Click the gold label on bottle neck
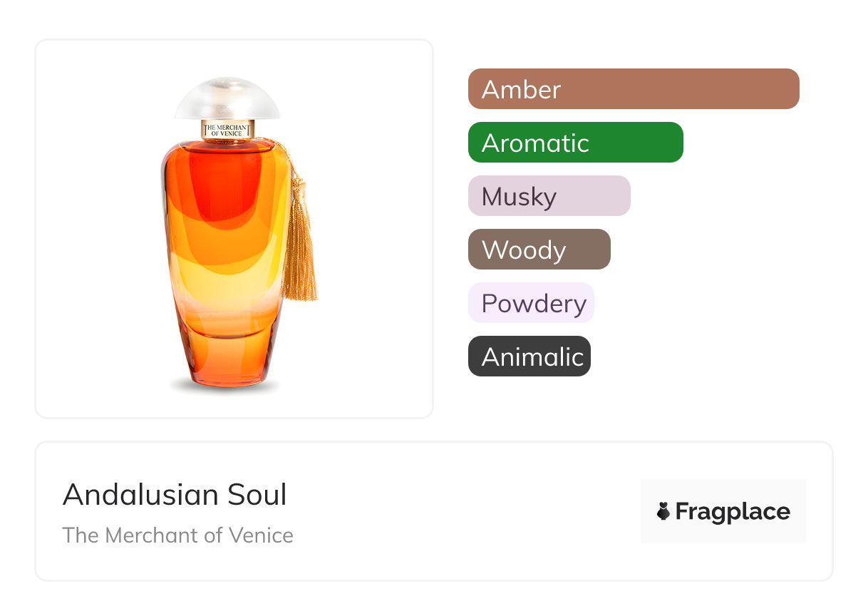Viewport: 868px width, 616px height. click(228, 130)
